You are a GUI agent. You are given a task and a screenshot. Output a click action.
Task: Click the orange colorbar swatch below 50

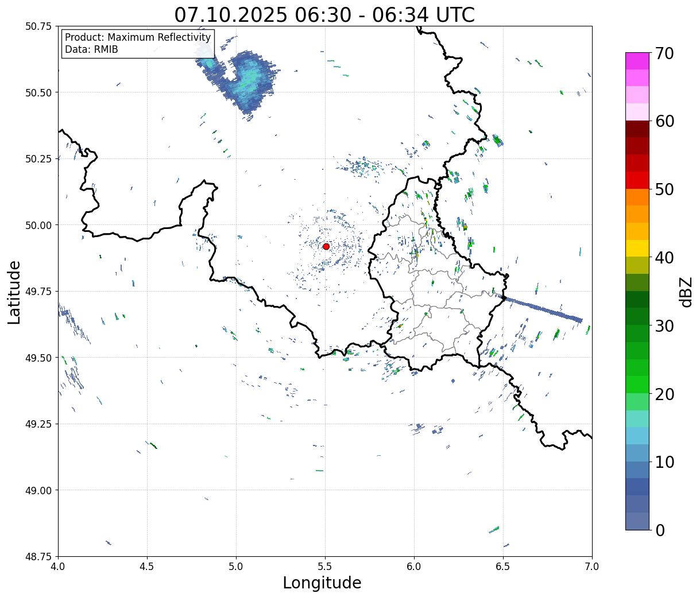click(637, 197)
